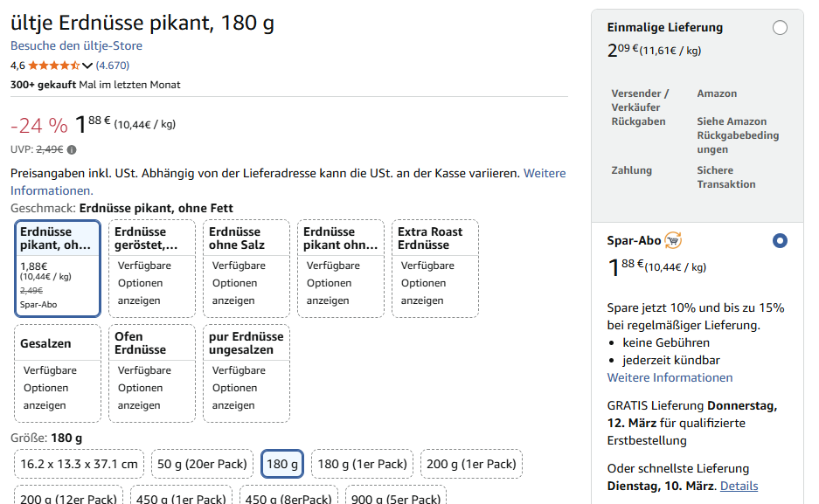
Task: Select the Ofen Erdnüsse flavor option
Action: click(152, 373)
